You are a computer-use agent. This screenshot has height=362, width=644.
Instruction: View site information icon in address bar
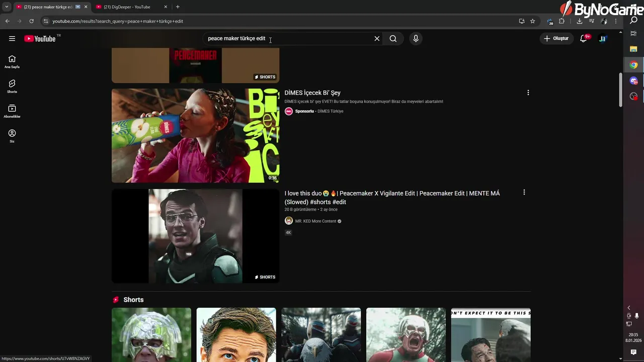click(46, 21)
